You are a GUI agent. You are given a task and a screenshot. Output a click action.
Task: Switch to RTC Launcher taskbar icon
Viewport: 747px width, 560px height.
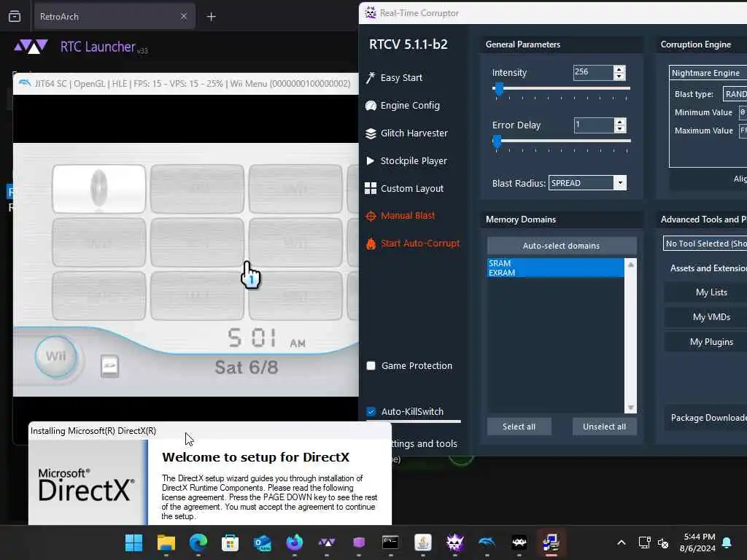[327, 542]
